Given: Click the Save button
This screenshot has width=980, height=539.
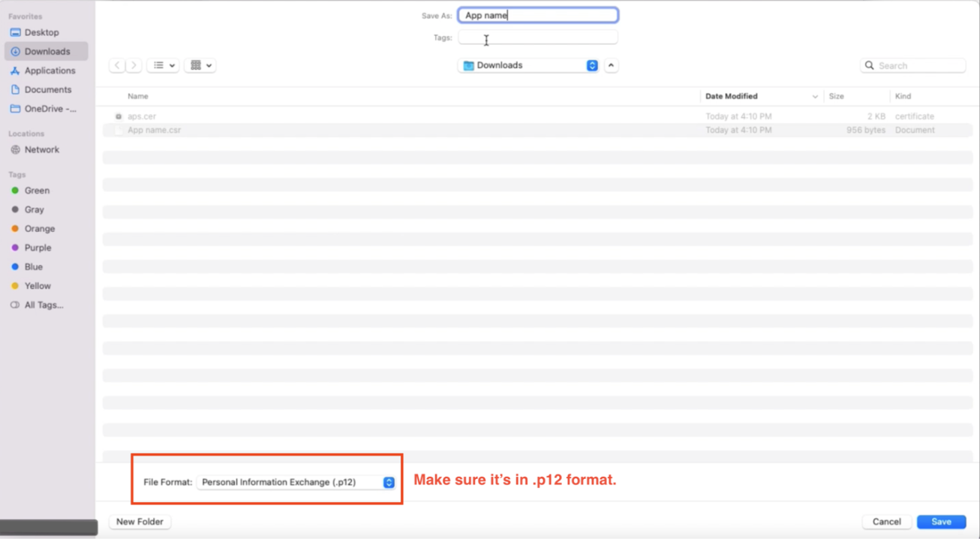Looking at the screenshot, I should pos(941,521).
